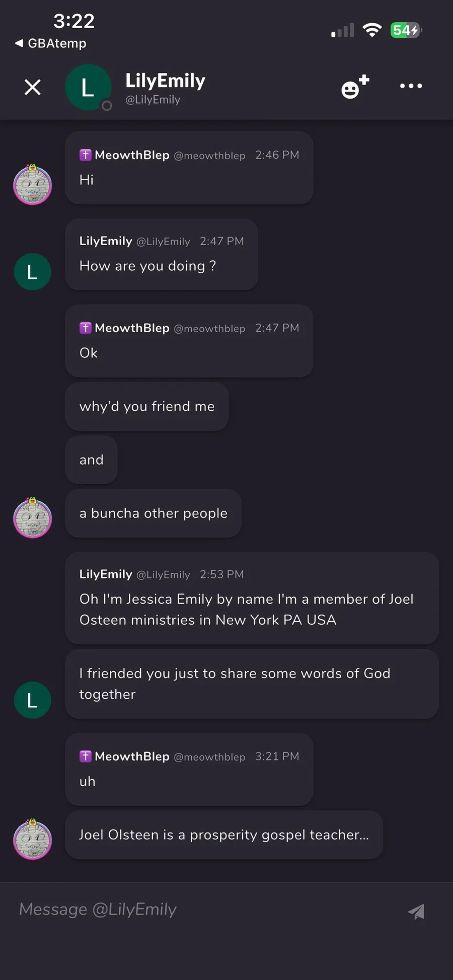Tap the purple badge icon beside MeowthBlep at 3:21 PM

[86, 756]
